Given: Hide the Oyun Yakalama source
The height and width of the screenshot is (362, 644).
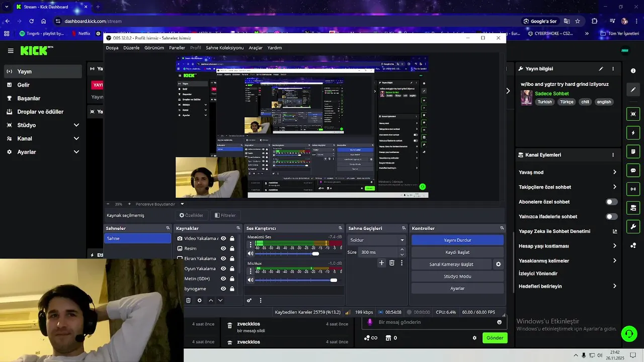Looking at the screenshot, I should [223, 268].
